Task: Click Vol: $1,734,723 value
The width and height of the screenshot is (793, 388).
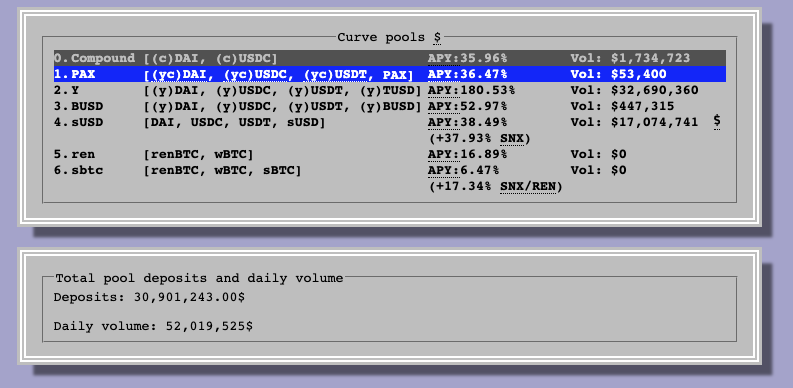Action: [x=630, y=58]
